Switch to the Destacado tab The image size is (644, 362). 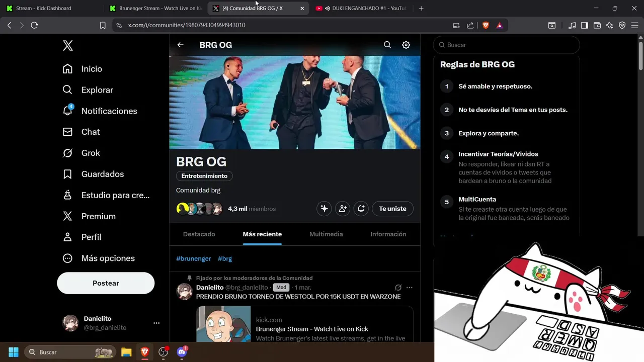coord(199,234)
